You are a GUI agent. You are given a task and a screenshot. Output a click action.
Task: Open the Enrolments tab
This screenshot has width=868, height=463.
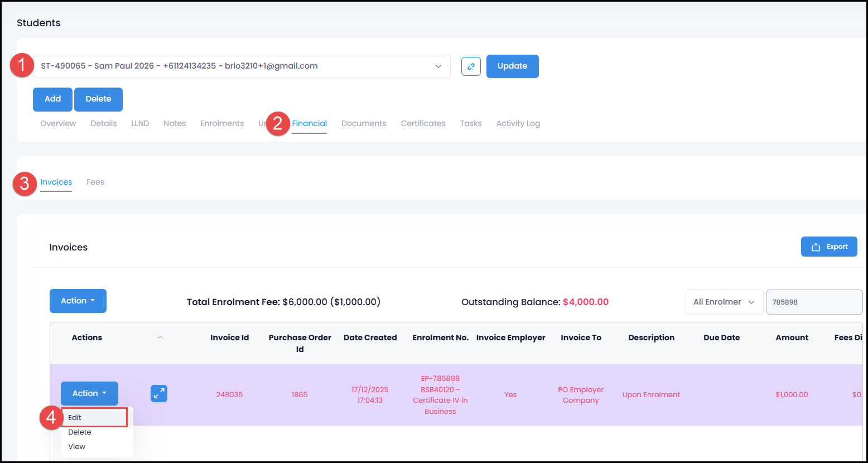point(222,123)
